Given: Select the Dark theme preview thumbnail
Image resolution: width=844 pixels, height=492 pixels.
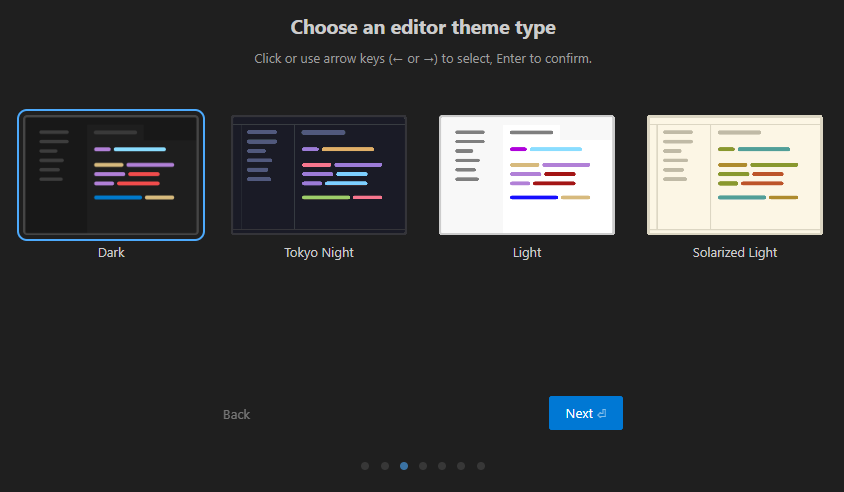Looking at the screenshot, I should [111, 175].
